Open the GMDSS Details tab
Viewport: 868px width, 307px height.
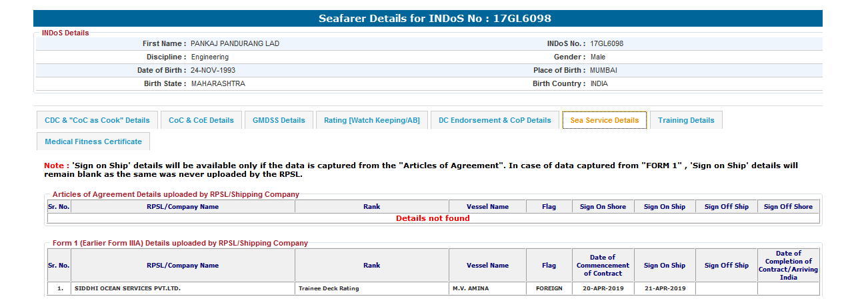(279, 120)
